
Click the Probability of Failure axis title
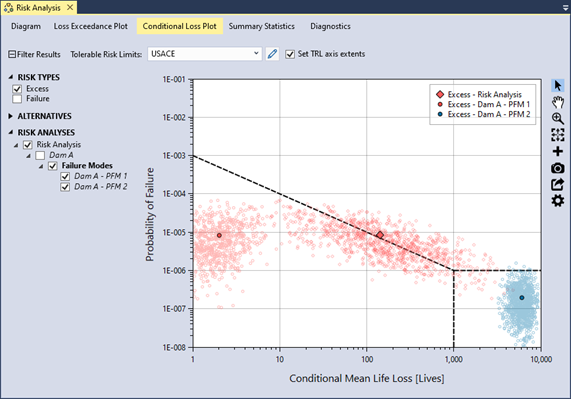pyautogui.click(x=150, y=214)
